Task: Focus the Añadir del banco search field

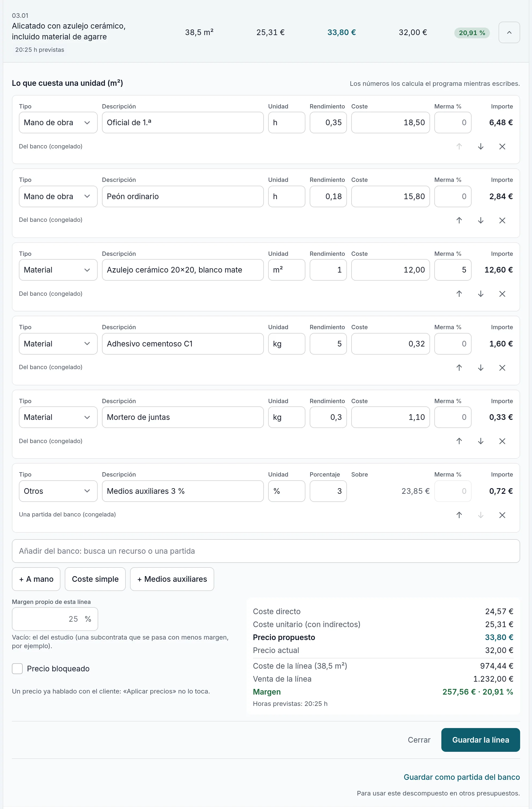Action: 266,551
